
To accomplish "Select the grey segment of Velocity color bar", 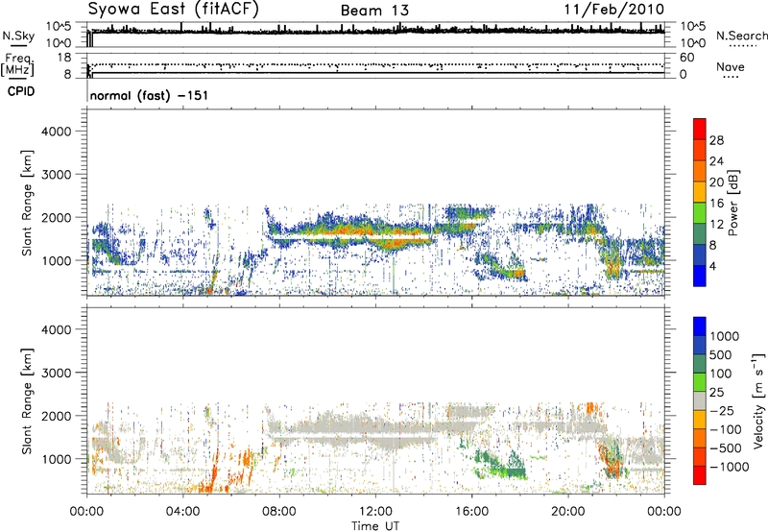I will (700, 400).
